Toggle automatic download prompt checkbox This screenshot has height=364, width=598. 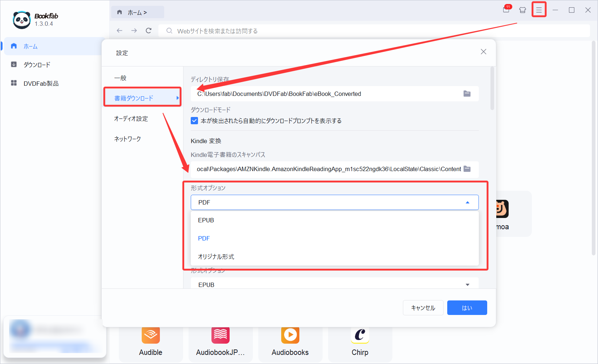(x=194, y=121)
